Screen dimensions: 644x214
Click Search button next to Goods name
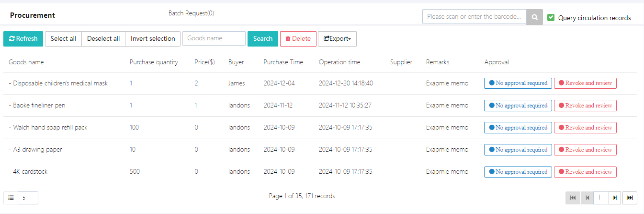click(262, 39)
